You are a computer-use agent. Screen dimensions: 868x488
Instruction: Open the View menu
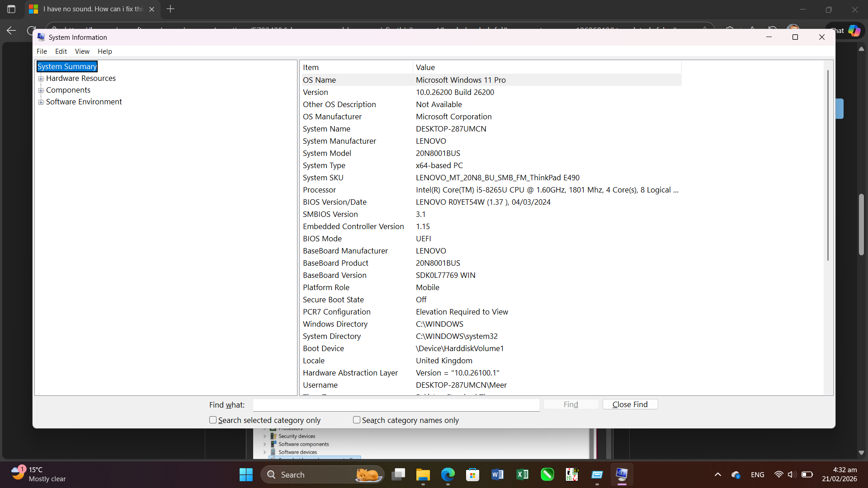(82, 52)
